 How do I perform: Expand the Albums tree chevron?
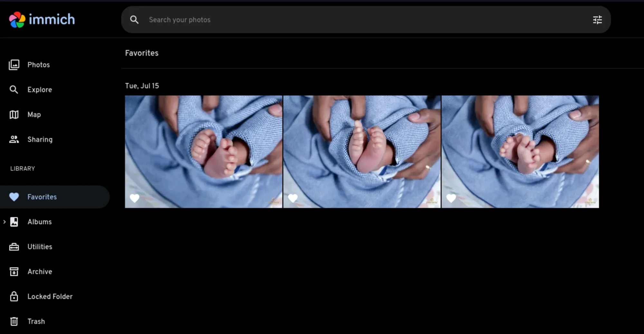tap(5, 221)
